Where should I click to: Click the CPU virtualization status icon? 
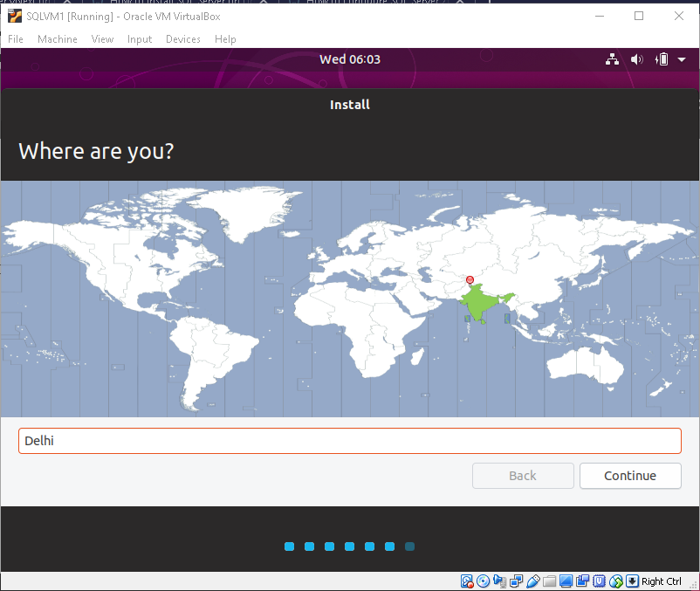[x=599, y=581]
